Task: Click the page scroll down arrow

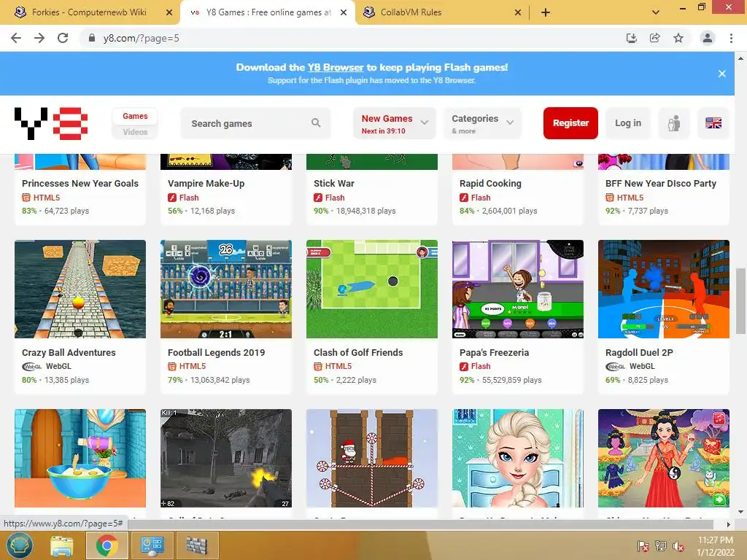Action: point(741,512)
